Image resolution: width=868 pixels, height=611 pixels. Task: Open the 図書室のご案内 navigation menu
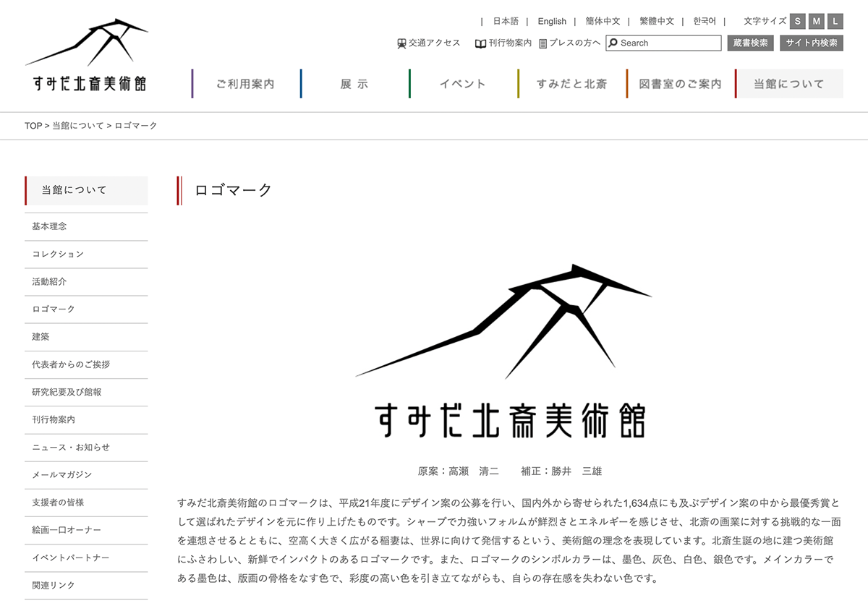[x=680, y=84]
